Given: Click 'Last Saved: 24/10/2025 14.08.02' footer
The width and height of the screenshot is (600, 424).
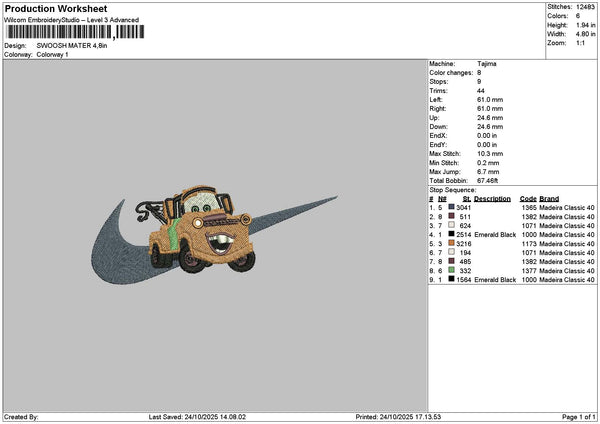Looking at the screenshot, I should 197,417.
